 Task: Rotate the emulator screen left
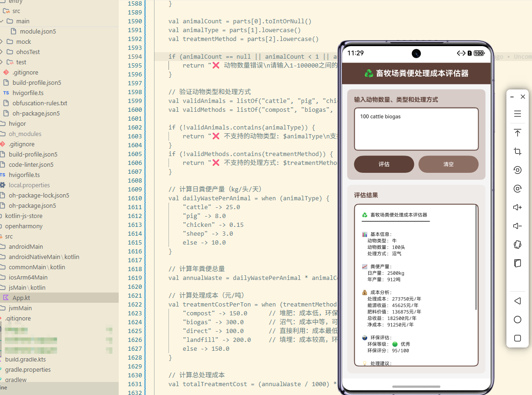point(517,170)
